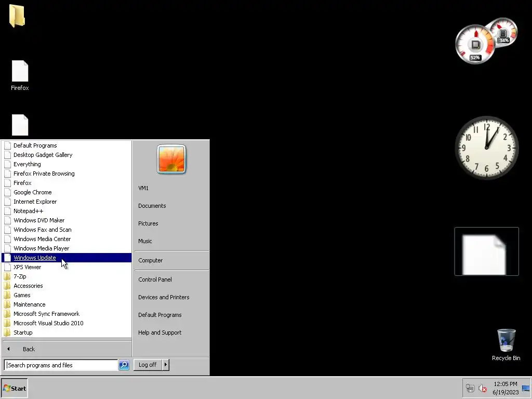532x399 pixels.
Task: Expand the arrow next to Log off
Action: (166, 365)
